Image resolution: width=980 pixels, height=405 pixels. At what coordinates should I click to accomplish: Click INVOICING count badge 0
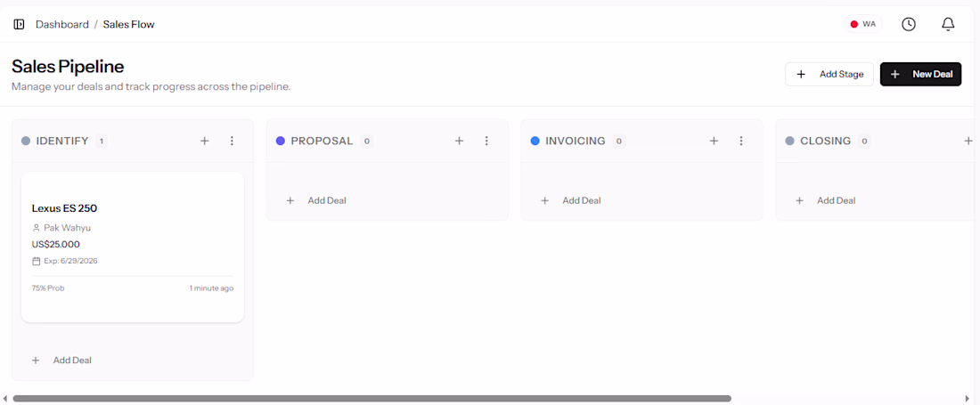pos(619,141)
